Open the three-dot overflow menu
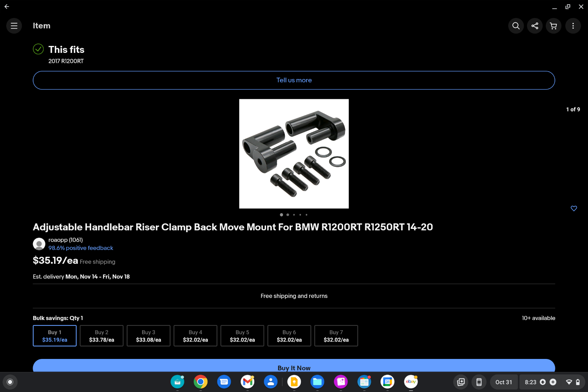This screenshot has width=588, height=392. pos(573,26)
